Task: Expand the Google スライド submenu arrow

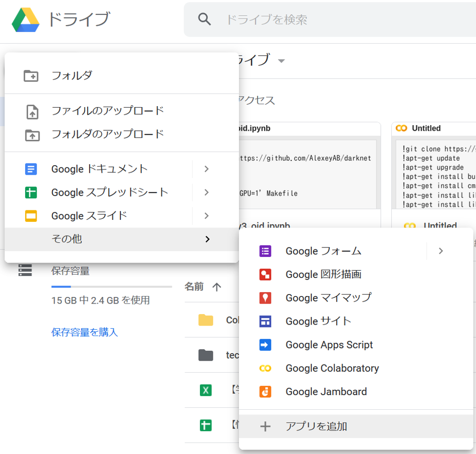Action: 207,216
